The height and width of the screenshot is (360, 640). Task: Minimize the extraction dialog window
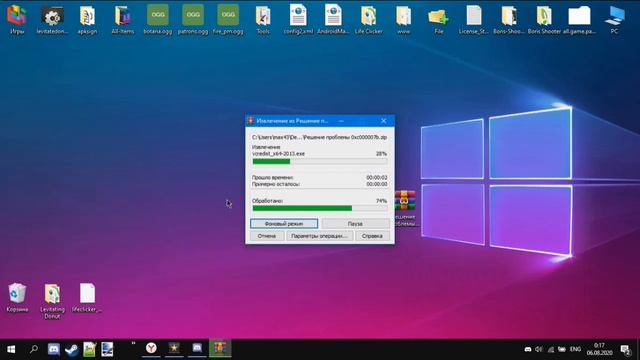point(341,121)
